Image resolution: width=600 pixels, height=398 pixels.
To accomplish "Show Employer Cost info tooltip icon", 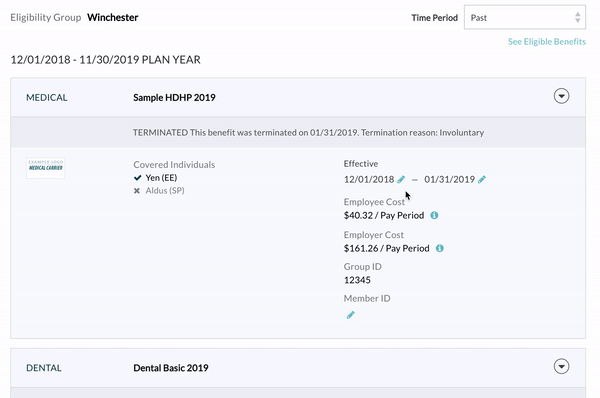I will click(440, 248).
